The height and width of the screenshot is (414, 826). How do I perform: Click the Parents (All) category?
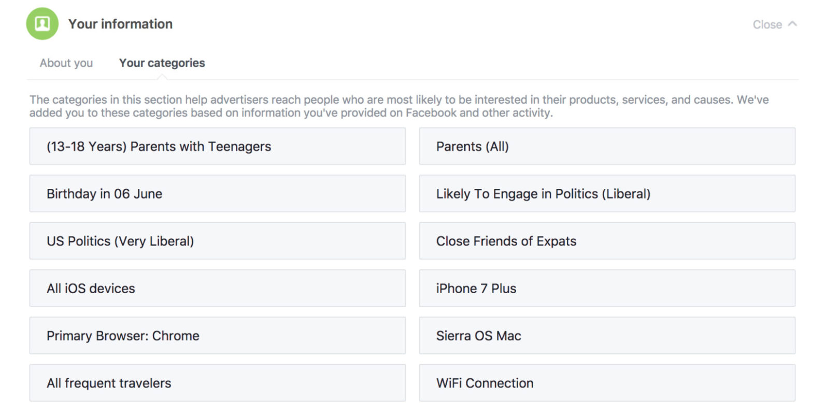tap(607, 146)
